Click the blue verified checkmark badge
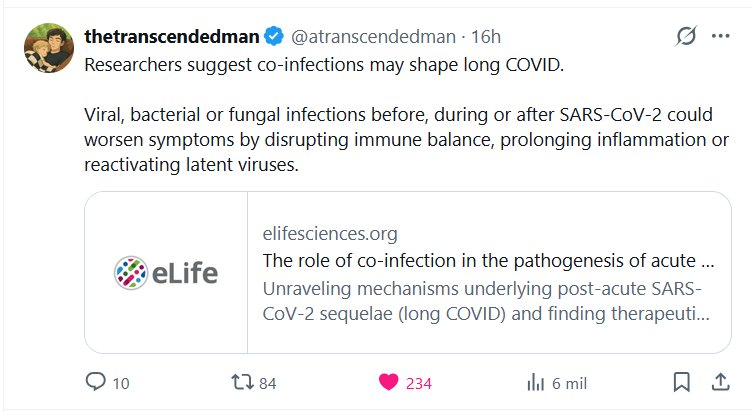 [274, 37]
